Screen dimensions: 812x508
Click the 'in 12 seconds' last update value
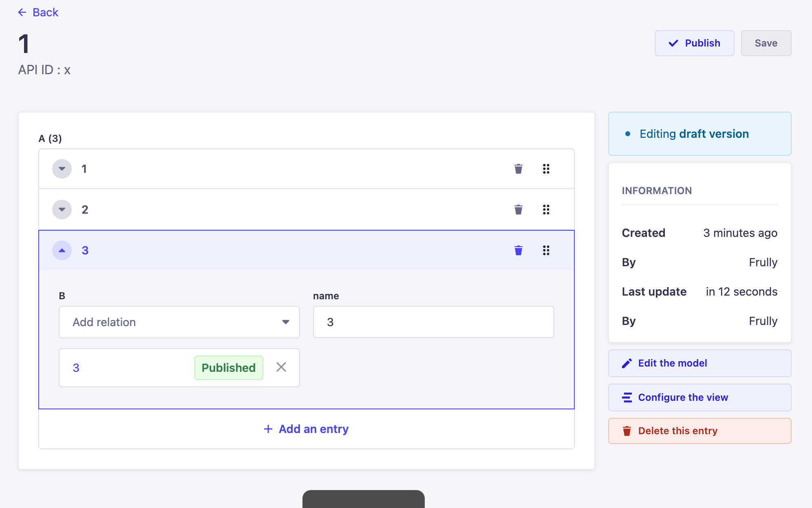[x=741, y=292]
